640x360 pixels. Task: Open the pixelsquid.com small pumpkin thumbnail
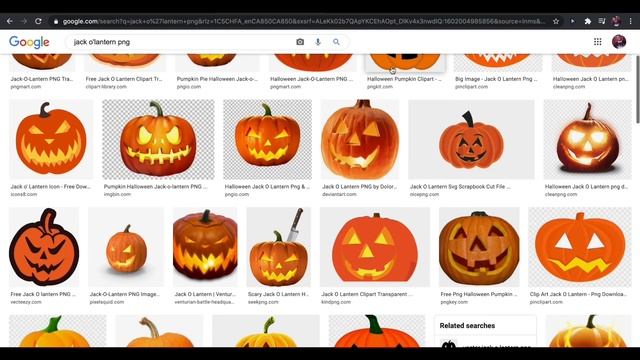[126, 247]
